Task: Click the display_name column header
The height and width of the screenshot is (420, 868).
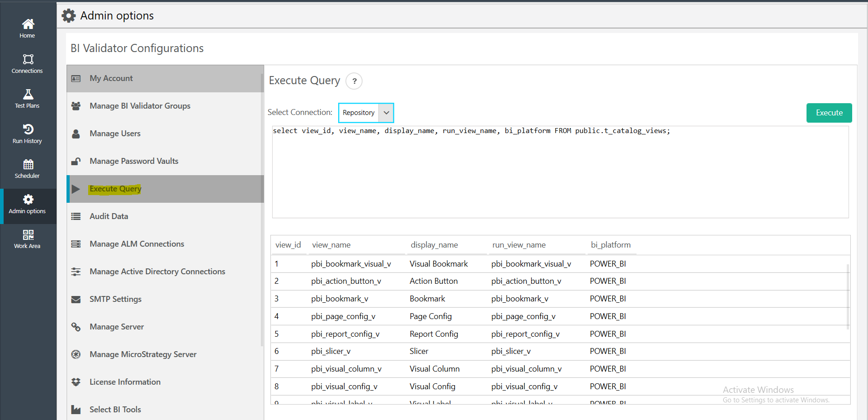Action: (434, 245)
